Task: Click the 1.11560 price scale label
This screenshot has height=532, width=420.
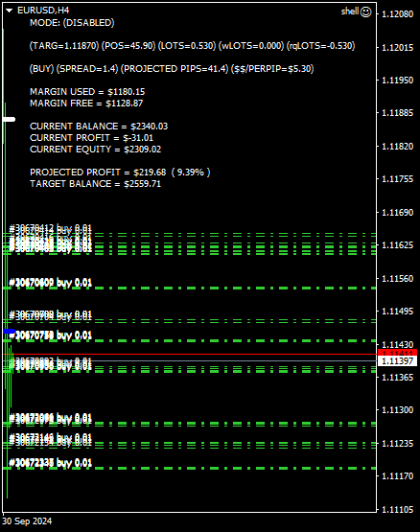Action: pos(398,279)
